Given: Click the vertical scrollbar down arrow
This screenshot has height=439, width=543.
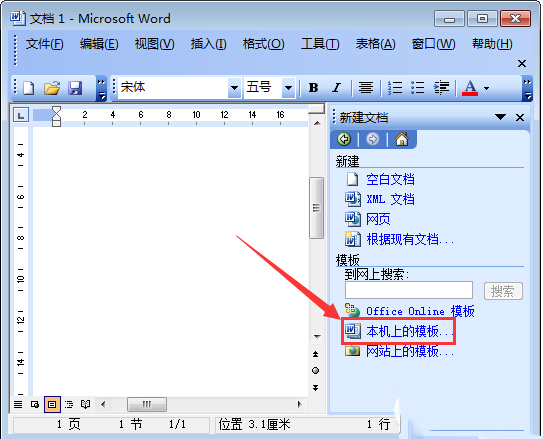Looking at the screenshot, I should [317, 336].
